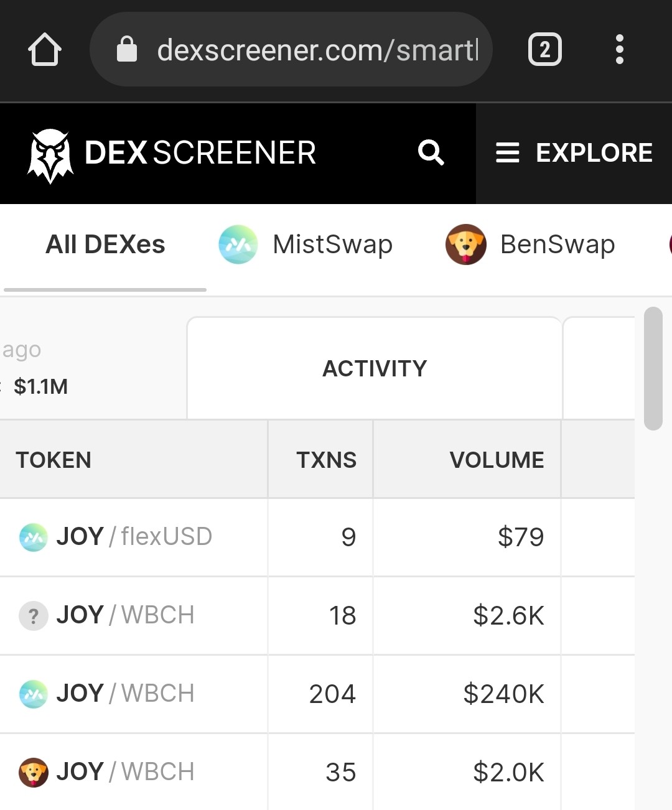Image resolution: width=672 pixels, height=810 pixels.
Task: Open the EXPLORE hamburger menu
Action: (x=574, y=153)
